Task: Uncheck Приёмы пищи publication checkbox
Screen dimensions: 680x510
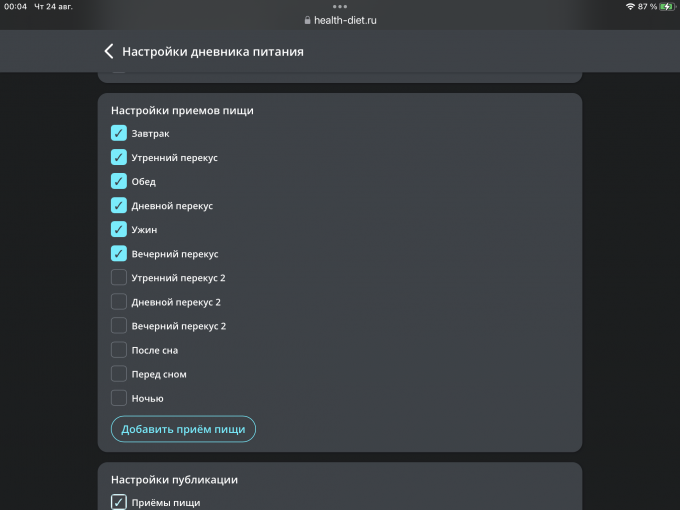Action: (x=119, y=502)
